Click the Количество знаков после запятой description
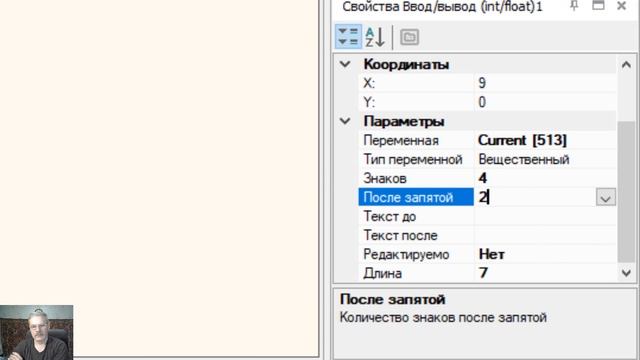The height and width of the screenshot is (360, 640). click(x=443, y=318)
